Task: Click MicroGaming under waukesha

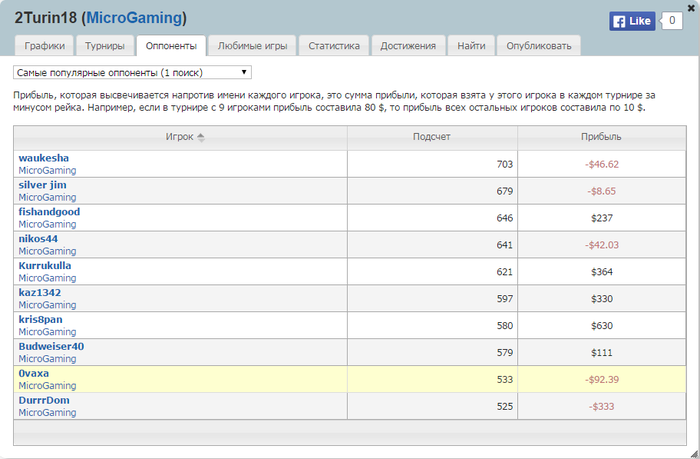Action: [47, 171]
